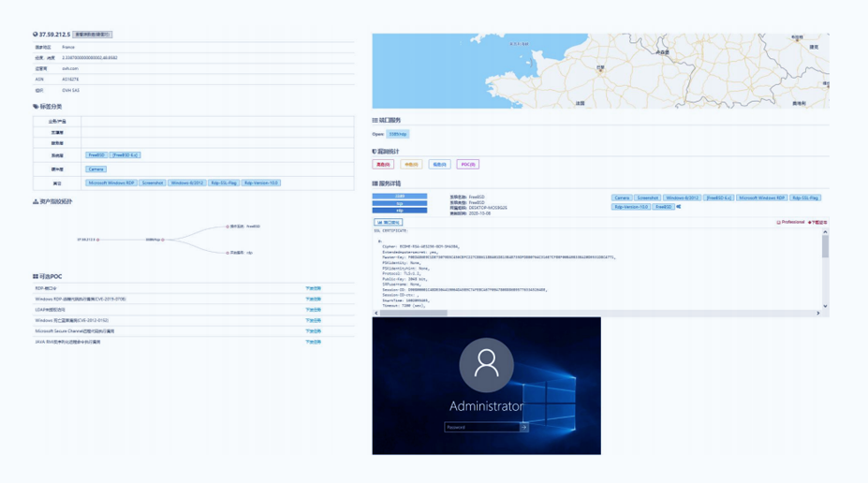Click the 'ovh.com' value
868x483 pixels.
[x=70, y=68]
